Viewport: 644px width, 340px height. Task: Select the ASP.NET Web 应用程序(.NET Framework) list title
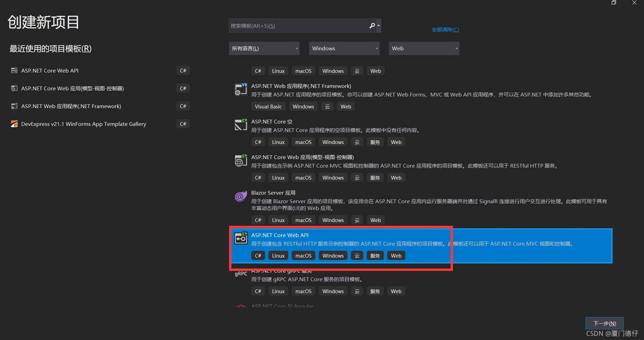301,86
